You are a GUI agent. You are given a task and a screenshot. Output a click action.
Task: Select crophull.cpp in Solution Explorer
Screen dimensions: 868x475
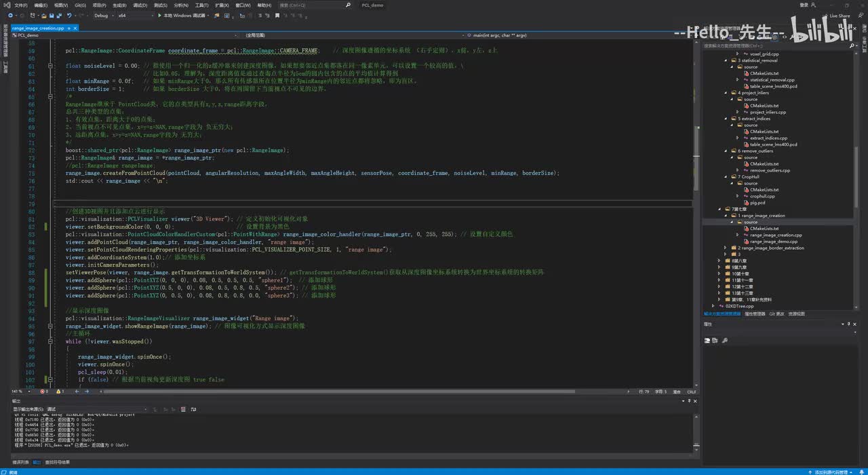[762, 196]
